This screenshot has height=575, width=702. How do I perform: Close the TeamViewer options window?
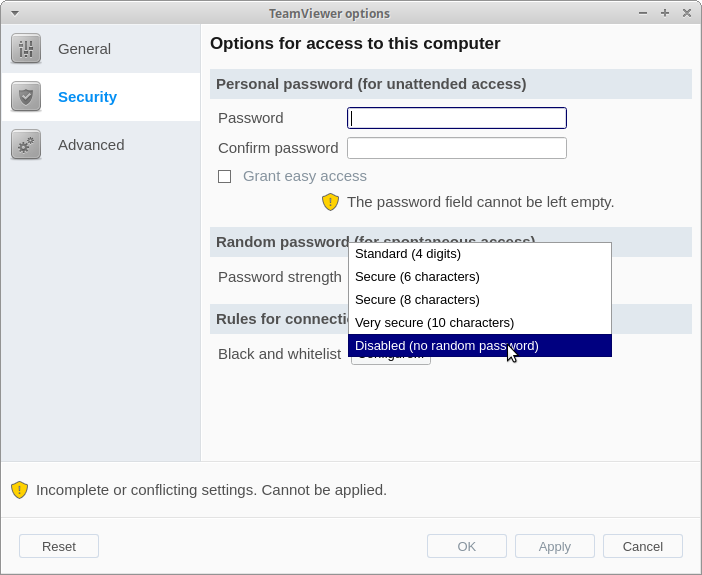[687, 13]
